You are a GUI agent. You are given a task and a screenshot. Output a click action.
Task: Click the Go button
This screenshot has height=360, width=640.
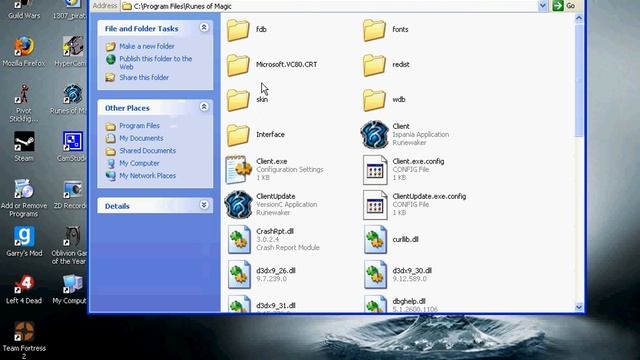(564, 6)
